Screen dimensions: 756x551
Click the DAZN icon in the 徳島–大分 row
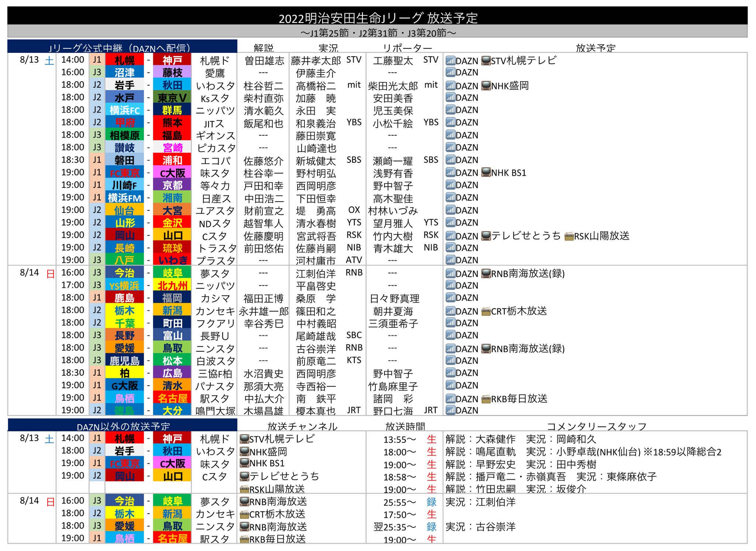pyautogui.click(x=450, y=410)
